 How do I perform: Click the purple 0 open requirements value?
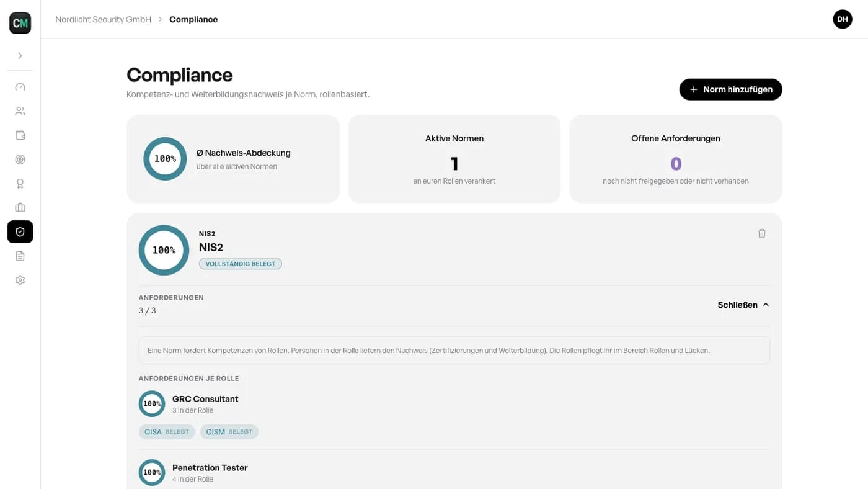pos(676,164)
